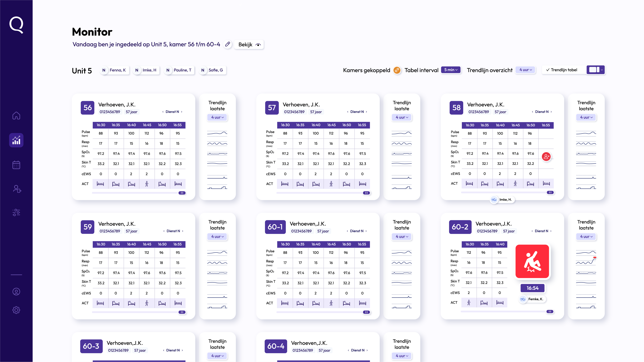The height and width of the screenshot is (362, 644).
Task: Go to next Dienst in room 57
Action: click(x=367, y=112)
